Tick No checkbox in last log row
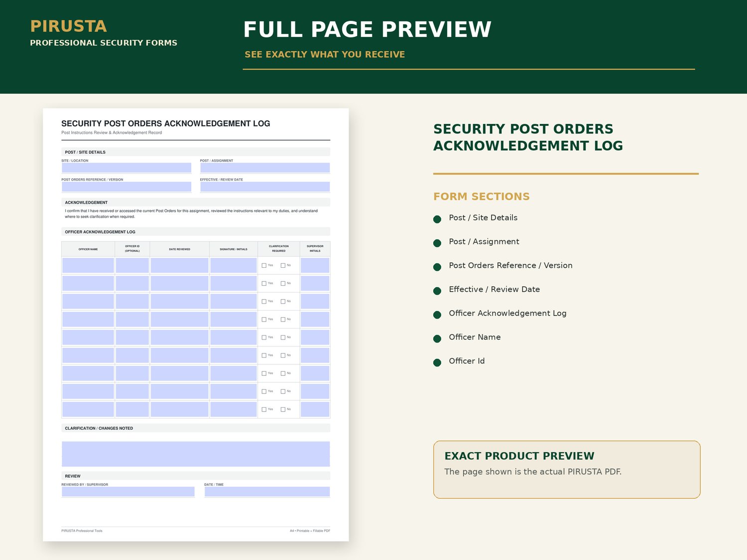This screenshot has height=560, width=747. 283,409
